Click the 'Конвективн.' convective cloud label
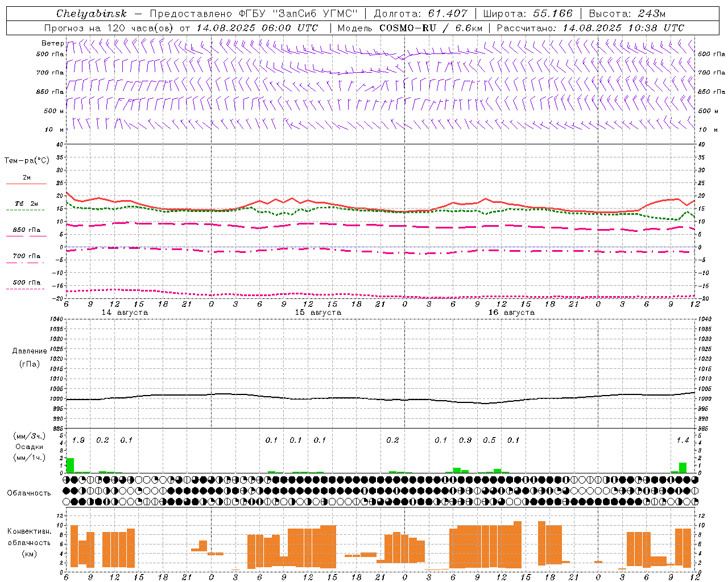Image resolution: width=728 pixels, height=582 pixels. [30, 531]
